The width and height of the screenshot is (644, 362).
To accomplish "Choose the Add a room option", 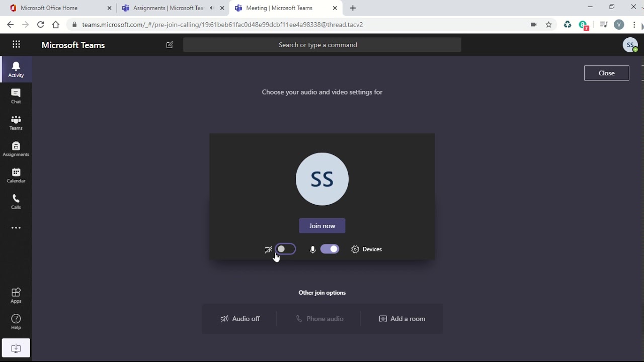I will pyautogui.click(x=401, y=319).
